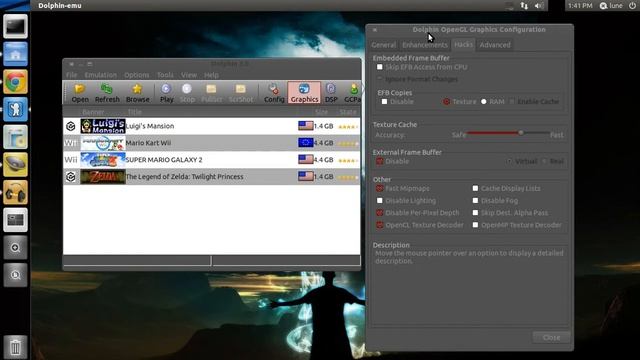Toggle Skip EFB Access from CPU checkbox

[380, 67]
